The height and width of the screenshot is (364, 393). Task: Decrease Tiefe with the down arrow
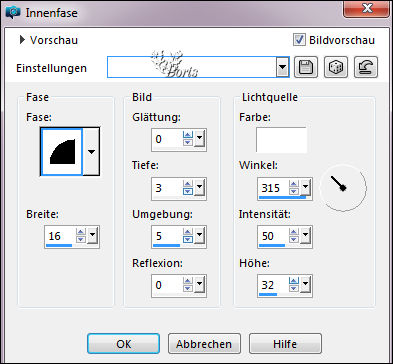pyautogui.click(x=188, y=191)
